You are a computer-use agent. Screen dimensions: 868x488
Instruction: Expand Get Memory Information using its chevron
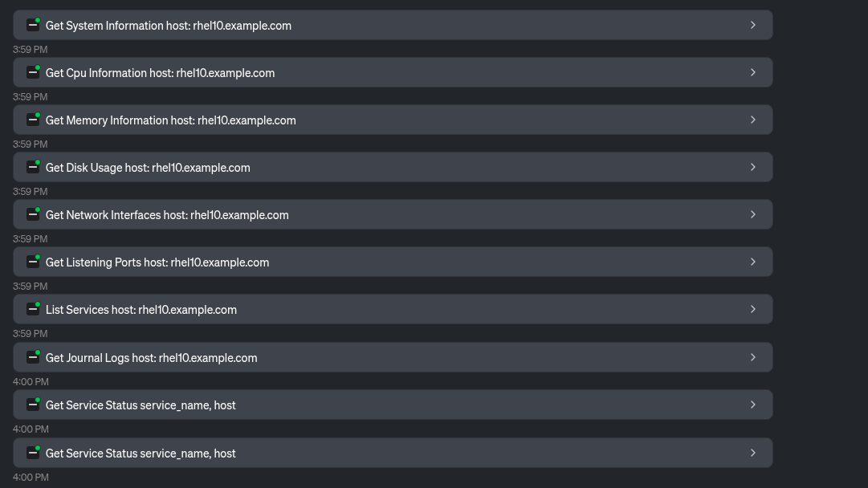[753, 120]
